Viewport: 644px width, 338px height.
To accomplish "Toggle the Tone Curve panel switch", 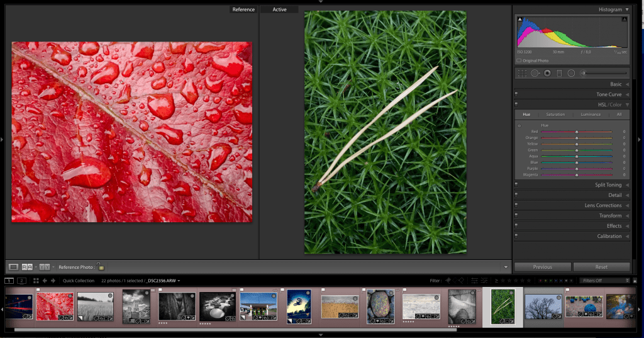I will coord(516,94).
